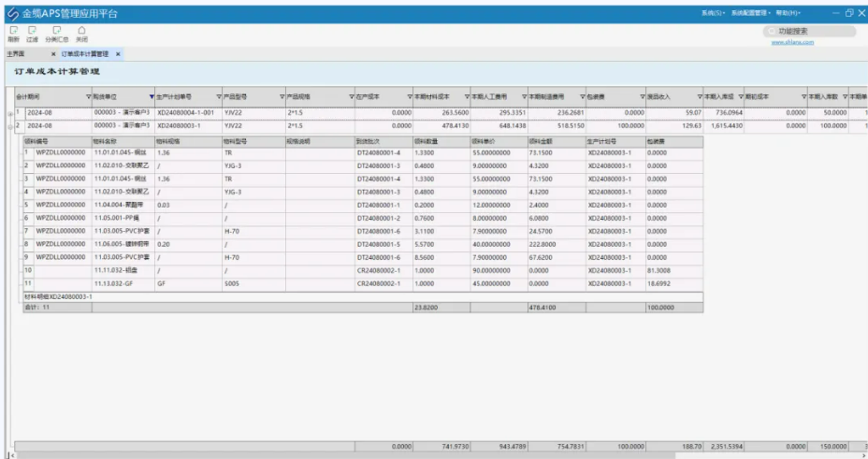Viewport: 868px width, 459px height.
Task: Expand row 1 detail with plus icon
Action: tap(10, 114)
